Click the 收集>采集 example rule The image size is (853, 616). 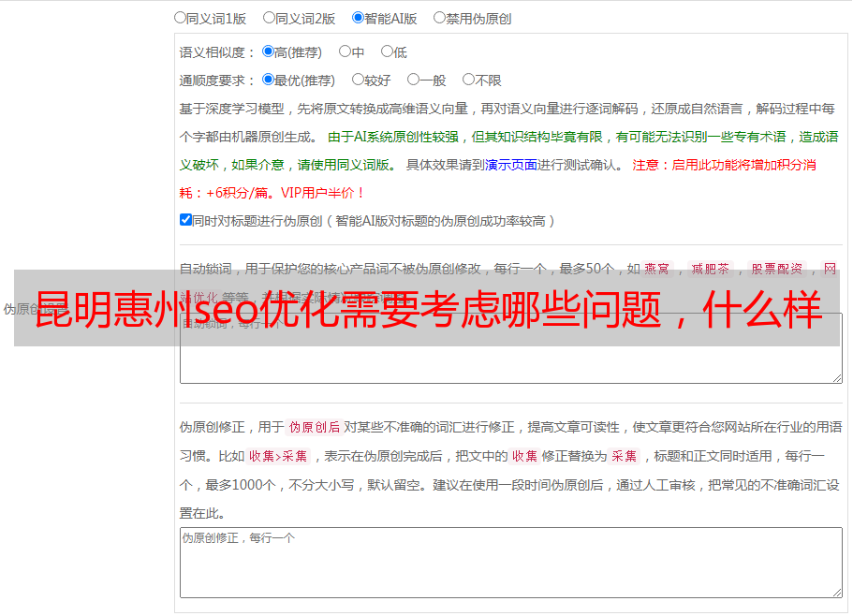tap(278, 456)
